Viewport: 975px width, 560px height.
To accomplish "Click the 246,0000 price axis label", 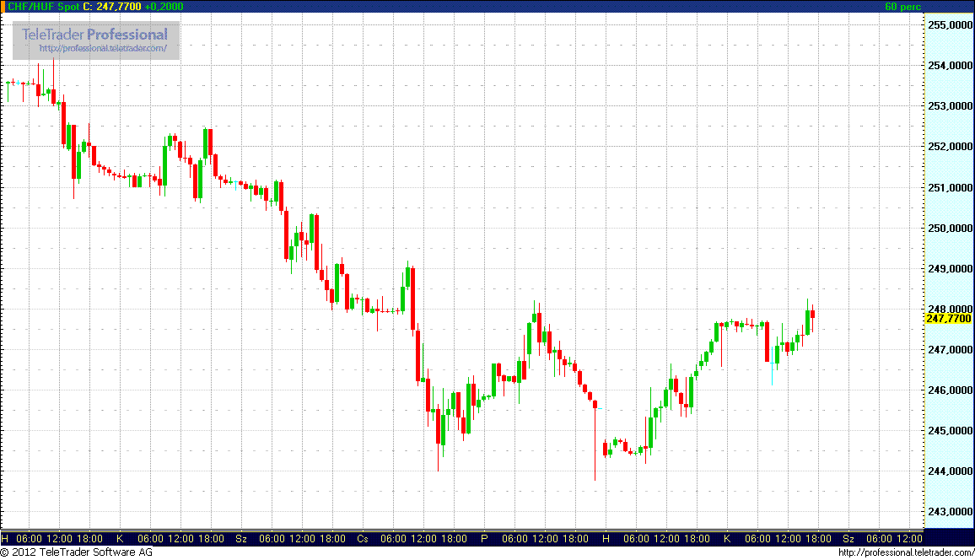I will tap(950, 390).
